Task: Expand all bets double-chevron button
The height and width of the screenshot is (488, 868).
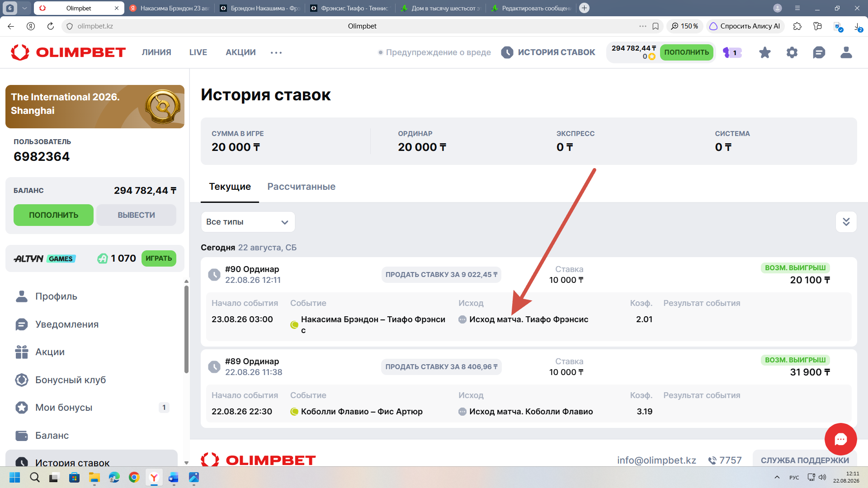Action: point(846,222)
